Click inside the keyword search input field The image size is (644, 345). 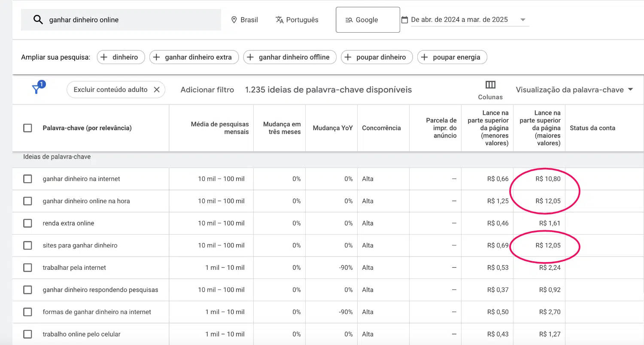[120, 19]
